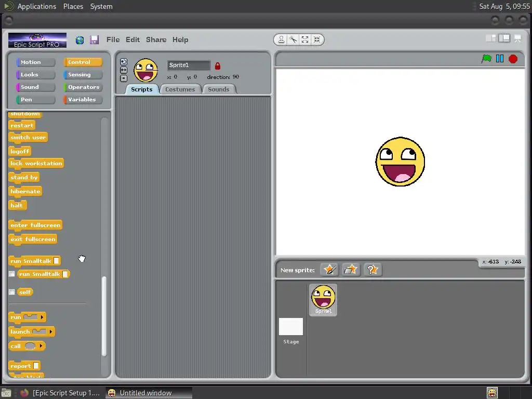Open the File menu
This screenshot has width=532, height=399.
coord(113,39)
